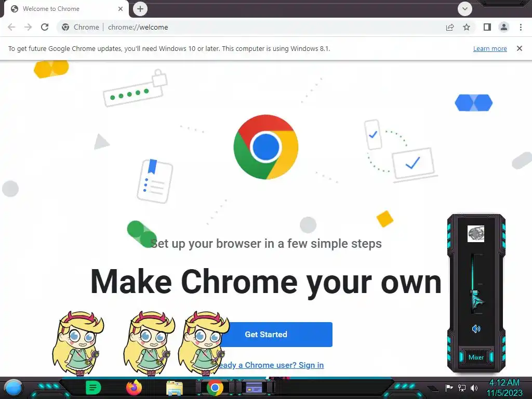The height and width of the screenshot is (399, 532).
Task: Open the profile avatar button
Action: coord(504,27)
